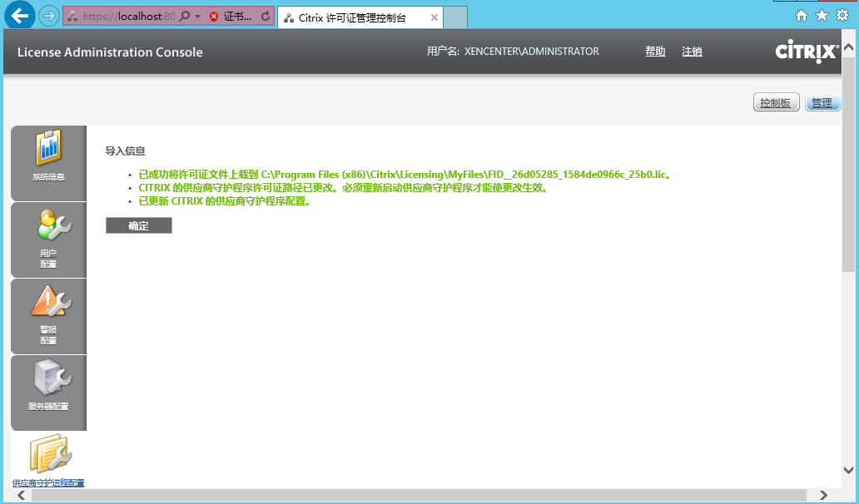Click the 注销 logout link
859x504 pixels.
click(692, 52)
